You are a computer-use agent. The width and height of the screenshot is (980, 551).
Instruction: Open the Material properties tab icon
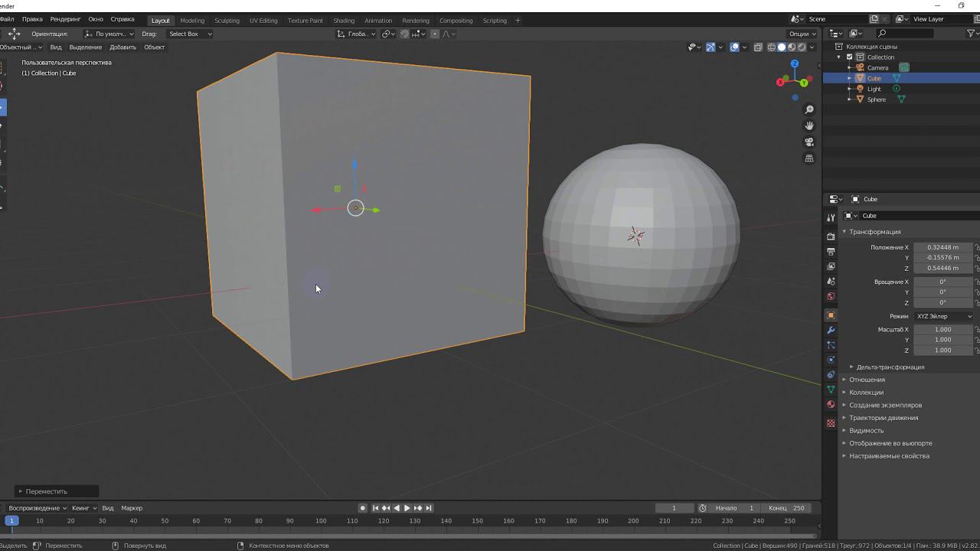(x=831, y=404)
